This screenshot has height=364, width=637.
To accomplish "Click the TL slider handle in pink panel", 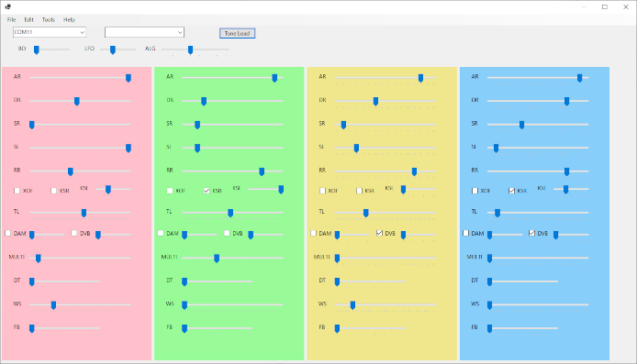I will [84, 213].
